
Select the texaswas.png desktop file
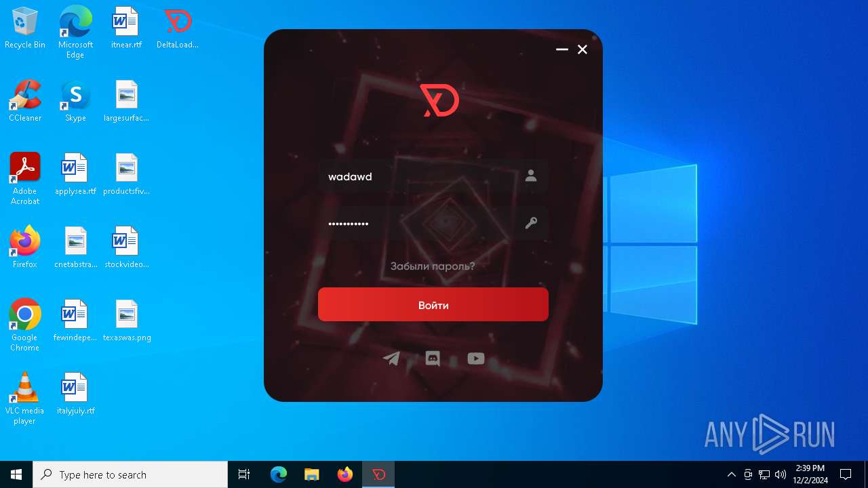pyautogui.click(x=126, y=321)
